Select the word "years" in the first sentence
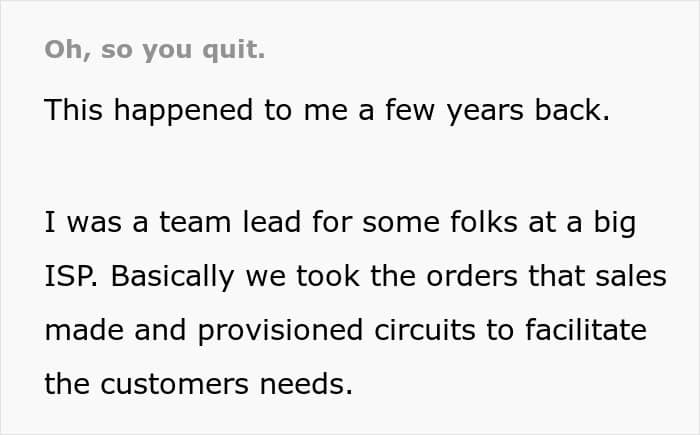 485,112
